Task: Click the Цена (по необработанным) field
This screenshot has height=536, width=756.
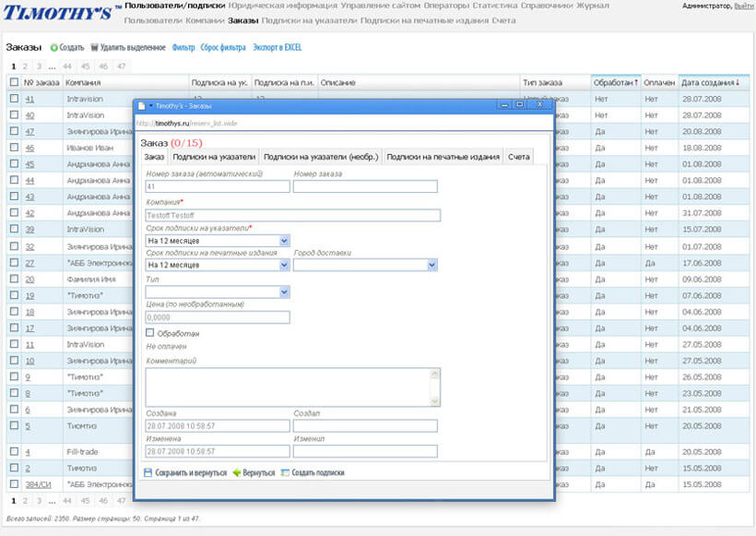Action: click(x=218, y=317)
